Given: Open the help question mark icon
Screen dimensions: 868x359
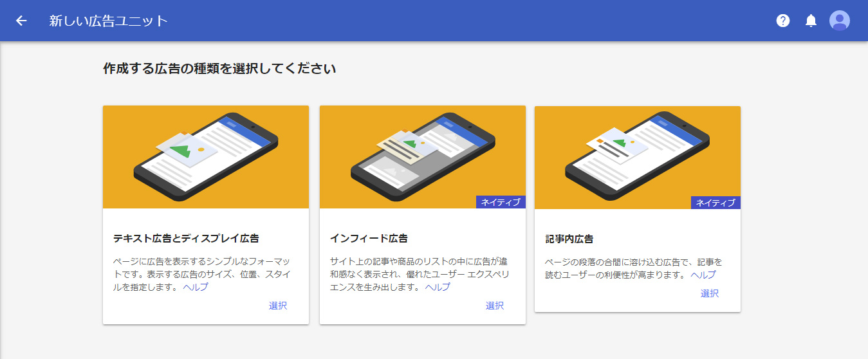Looking at the screenshot, I should [782, 21].
